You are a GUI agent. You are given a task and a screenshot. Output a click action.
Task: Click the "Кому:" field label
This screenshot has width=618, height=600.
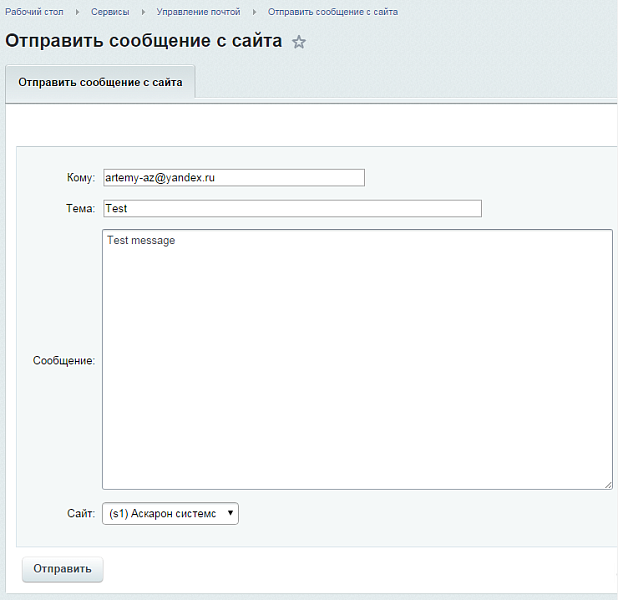point(79,177)
